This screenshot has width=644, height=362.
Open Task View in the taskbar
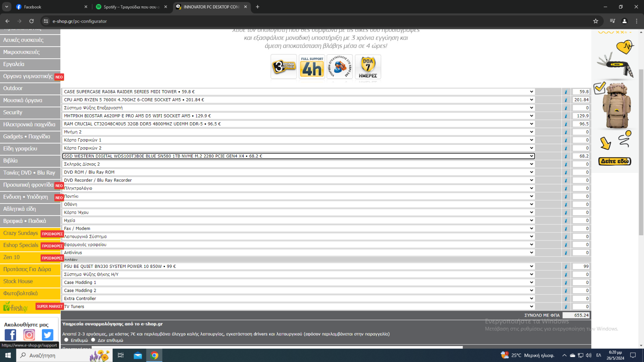120,355
